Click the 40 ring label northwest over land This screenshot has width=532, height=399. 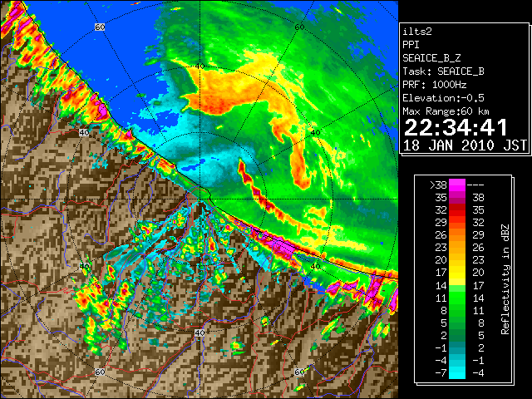(x=84, y=133)
